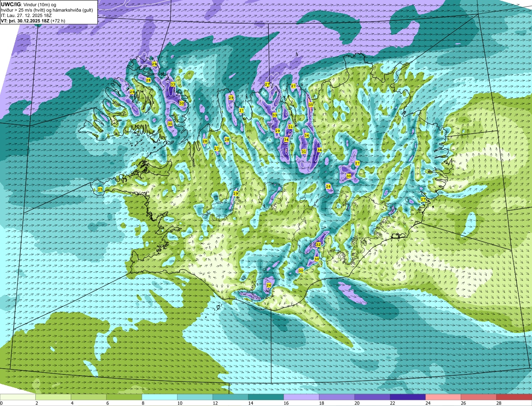Pick the 26–28 m/s salmon legend swatch
The height and width of the screenshot is (406, 532).
tap(479, 397)
